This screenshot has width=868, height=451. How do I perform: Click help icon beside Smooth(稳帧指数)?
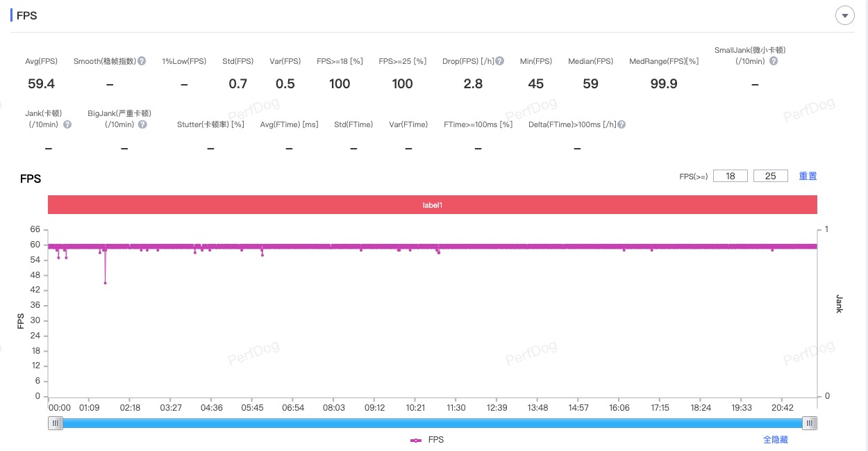click(x=142, y=61)
